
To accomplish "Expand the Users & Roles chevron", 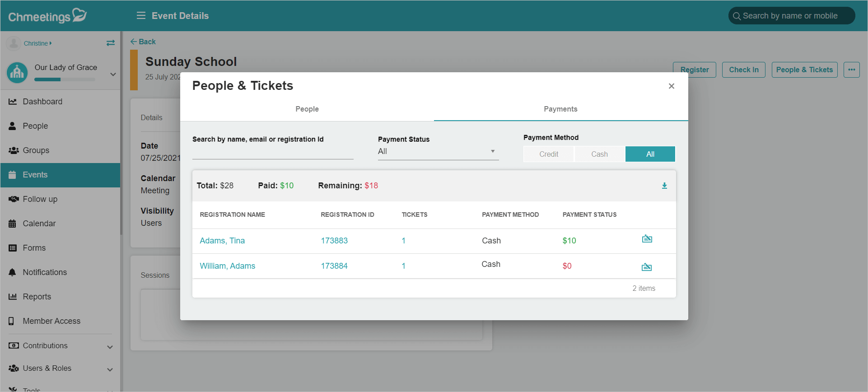I will [x=110, y=369].
